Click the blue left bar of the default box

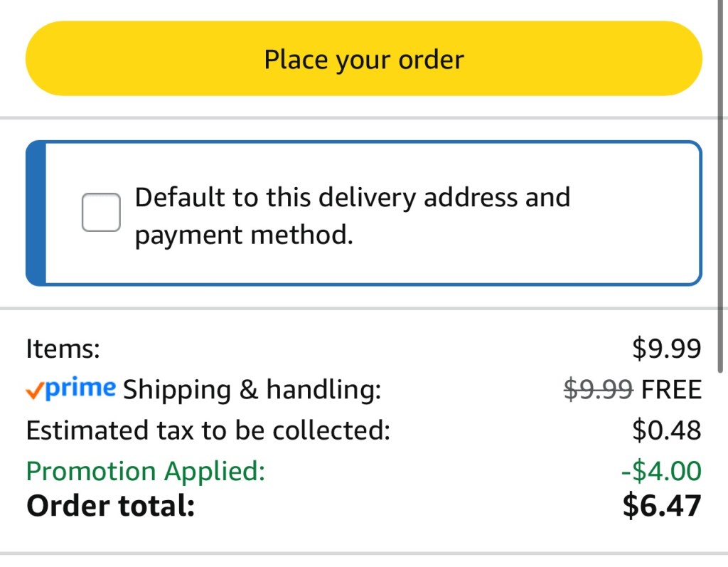pos(36,213)
